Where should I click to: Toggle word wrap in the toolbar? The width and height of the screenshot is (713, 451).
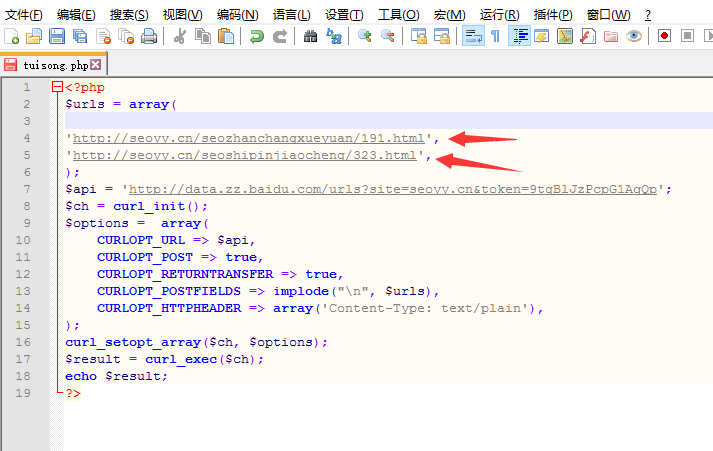pos(472,37)
